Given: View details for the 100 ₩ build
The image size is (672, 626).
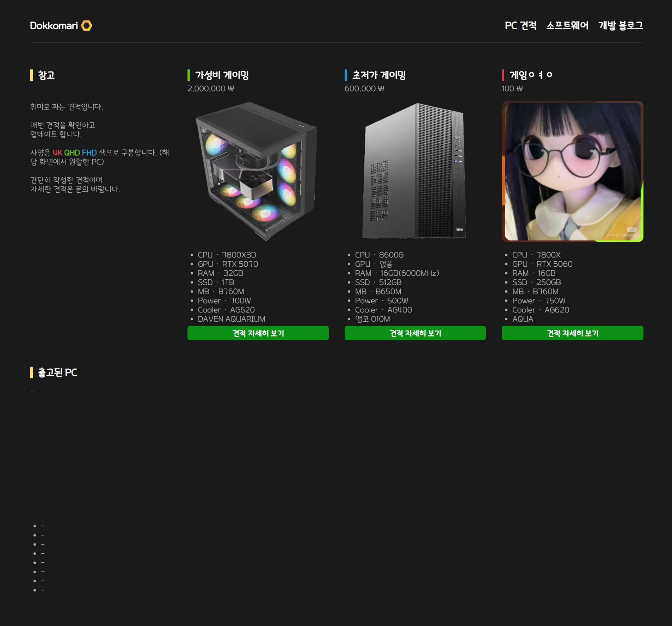Looking at the screenshot, I should [572, 333].
